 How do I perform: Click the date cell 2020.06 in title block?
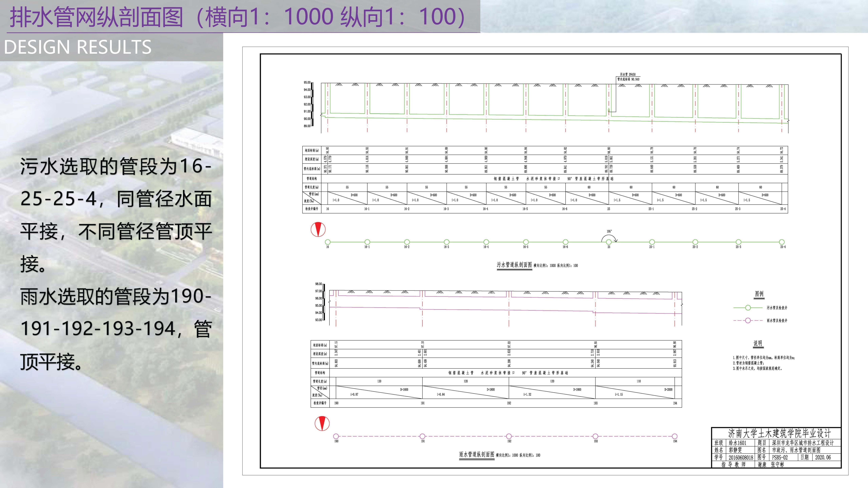click(x=823, y=457)
